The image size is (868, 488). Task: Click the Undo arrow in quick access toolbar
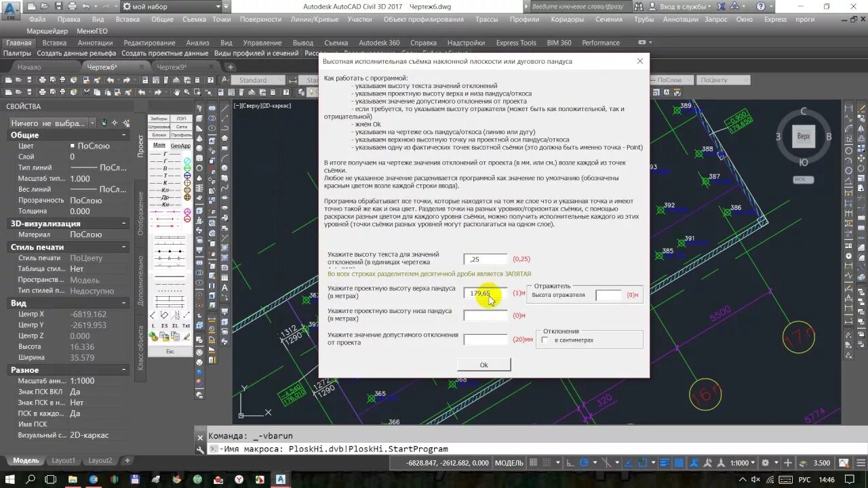85,6
